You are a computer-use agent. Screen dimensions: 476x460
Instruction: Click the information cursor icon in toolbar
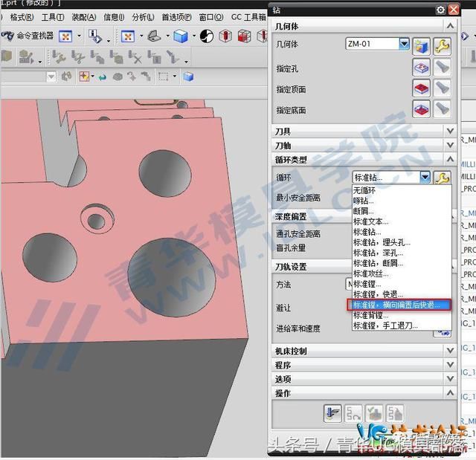click(x=95, y=36)
